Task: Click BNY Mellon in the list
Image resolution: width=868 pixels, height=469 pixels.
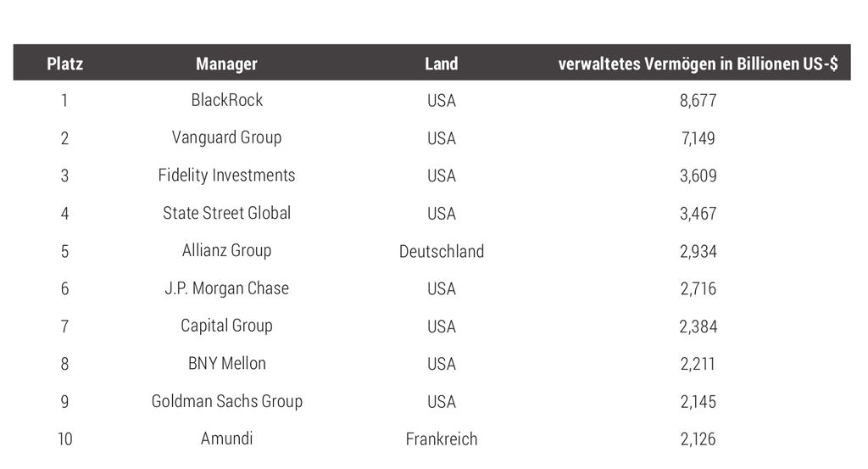Action: pos(226,364)
